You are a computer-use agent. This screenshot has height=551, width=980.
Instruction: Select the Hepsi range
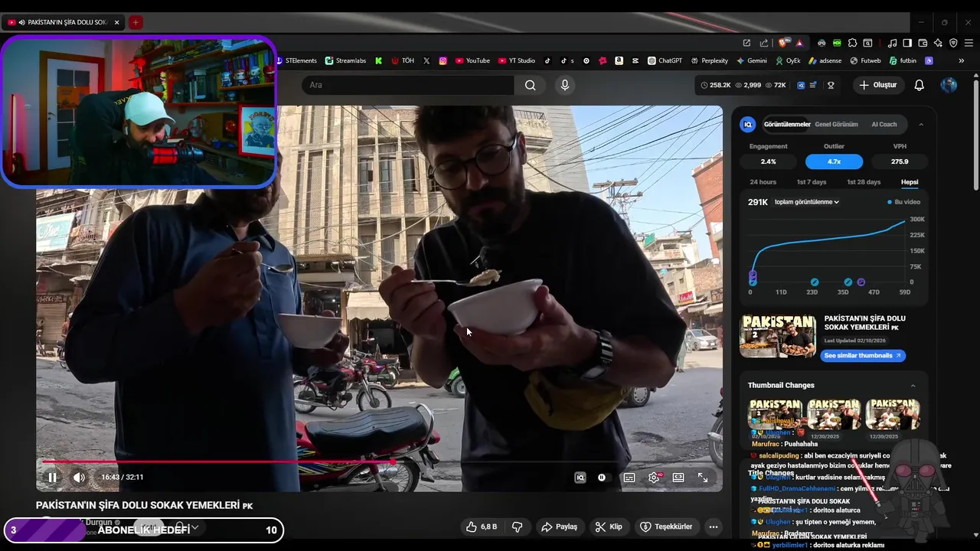pyautogui.click(x=910, y=182)
